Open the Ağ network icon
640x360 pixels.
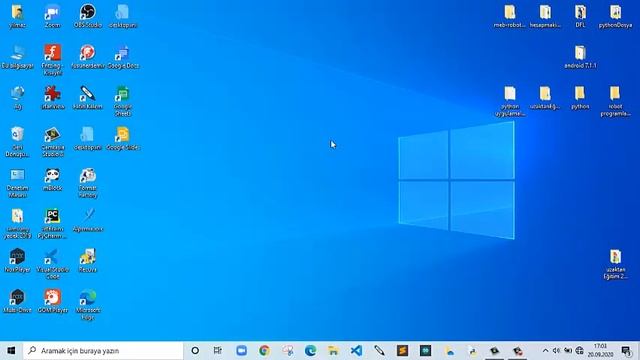click(x=17, y=98)
